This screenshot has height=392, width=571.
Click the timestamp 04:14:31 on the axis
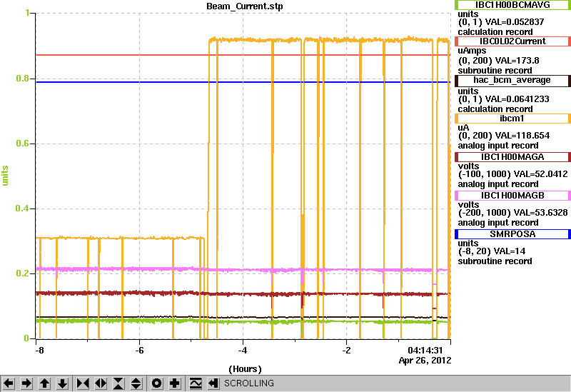[x=425, y=351]
